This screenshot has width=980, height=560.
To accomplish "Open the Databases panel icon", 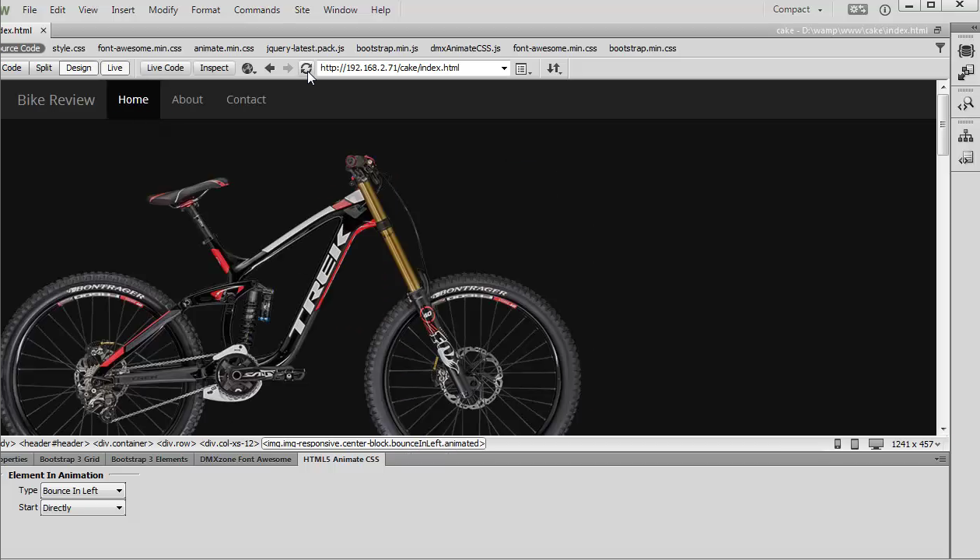I will tap(966, 51).
